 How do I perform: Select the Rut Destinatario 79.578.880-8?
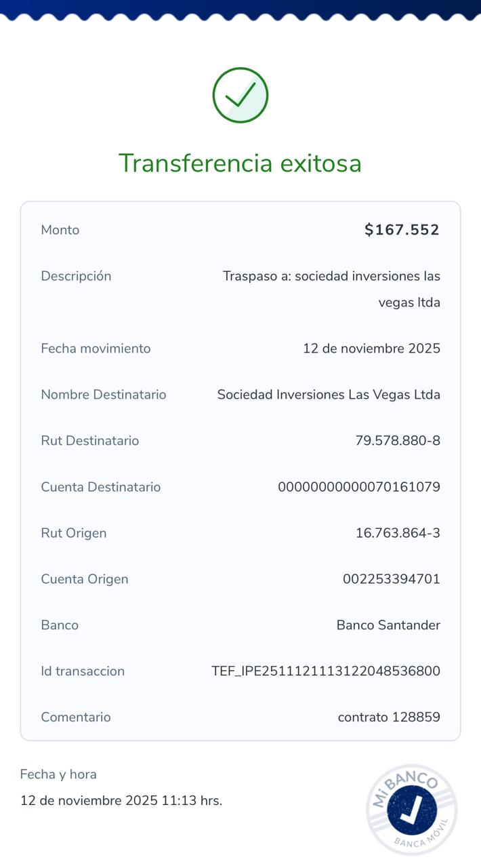tap(398, 441)
